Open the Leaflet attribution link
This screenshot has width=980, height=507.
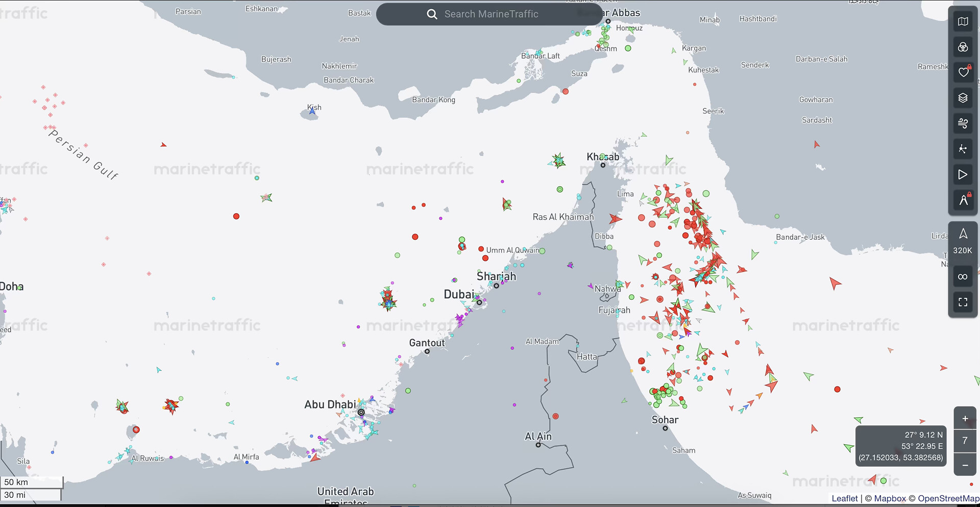[844, 498]
